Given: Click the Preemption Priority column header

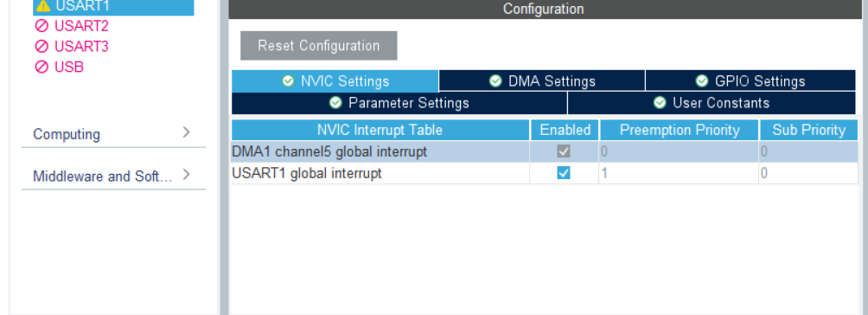Looking at the screenshot, I should tap(680, 130).
